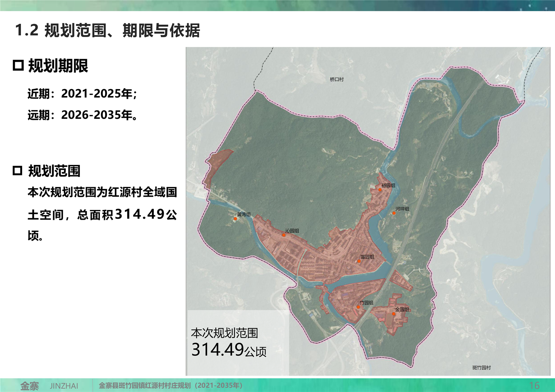The image size is (555, 392).
Task: Click the 富园组 map marker
Action: [359, 261]
